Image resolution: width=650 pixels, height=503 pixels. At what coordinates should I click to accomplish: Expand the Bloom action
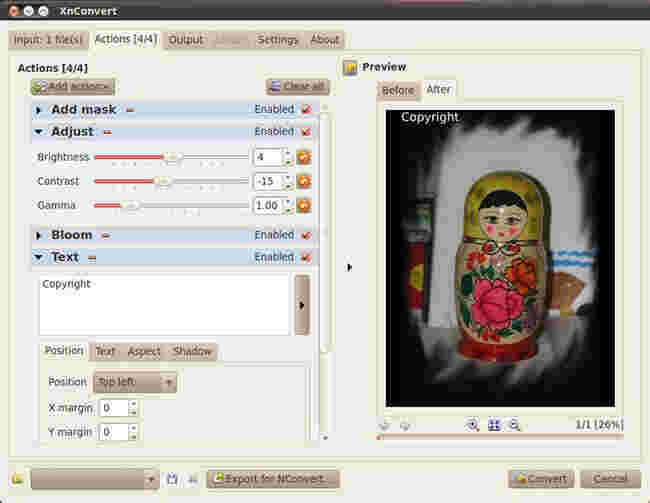39,236
